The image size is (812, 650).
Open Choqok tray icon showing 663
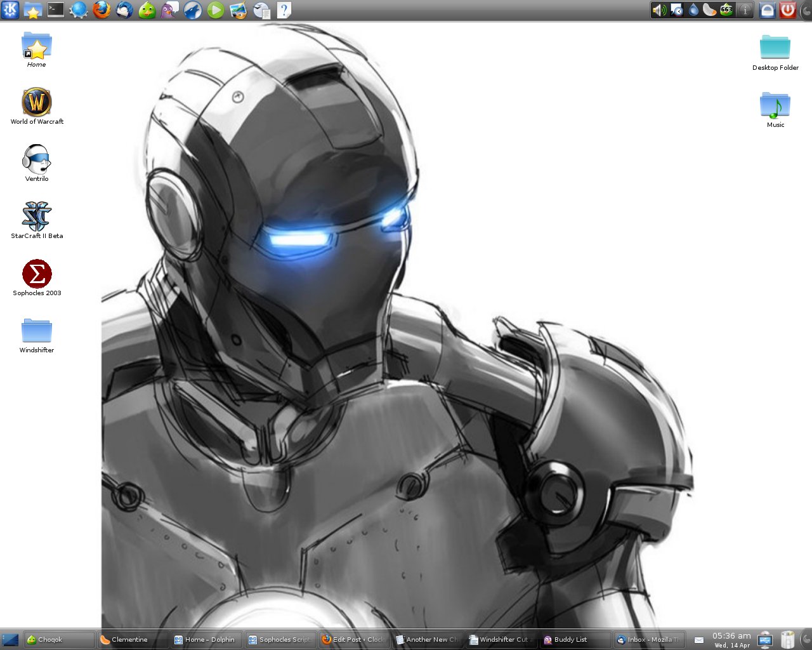(726, 10)
